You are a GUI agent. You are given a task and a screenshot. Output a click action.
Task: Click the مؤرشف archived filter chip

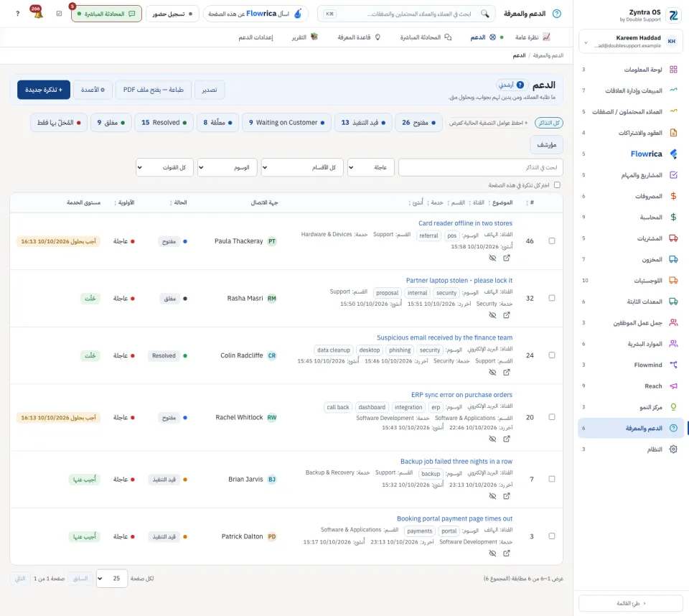click(x=547, y=144)
